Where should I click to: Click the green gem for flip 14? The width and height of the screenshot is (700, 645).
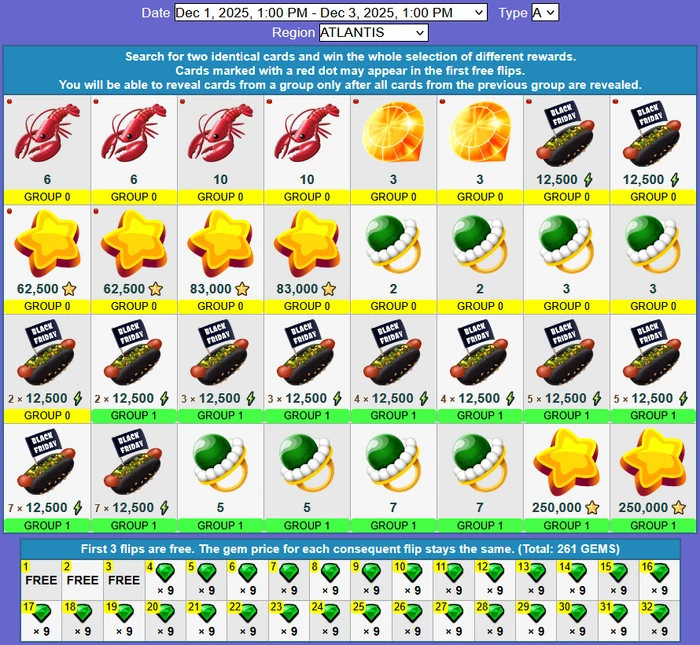(x=578, y=572)
